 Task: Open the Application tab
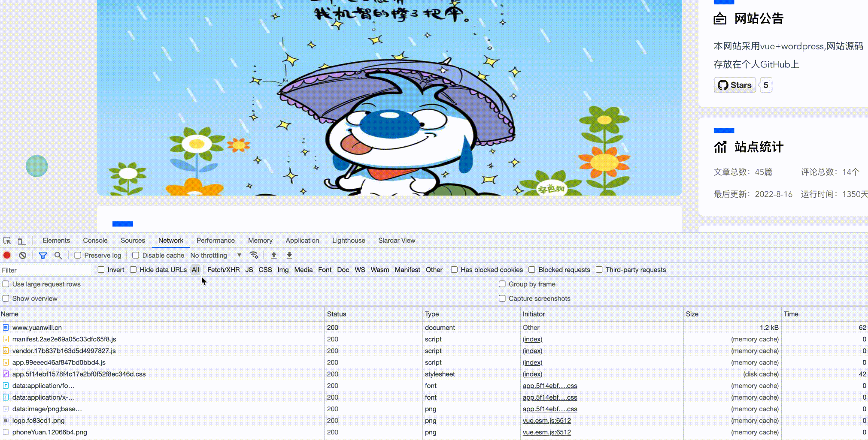pos(302,241)
